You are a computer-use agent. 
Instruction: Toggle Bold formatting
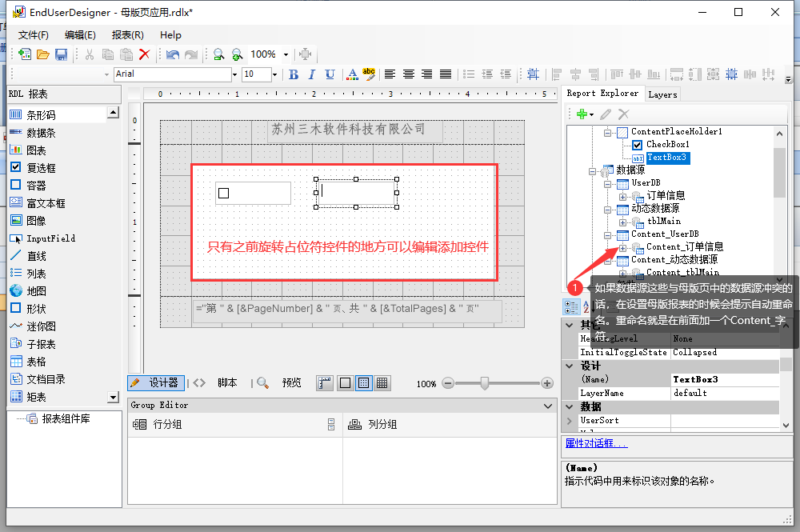[x=294, y=74]
